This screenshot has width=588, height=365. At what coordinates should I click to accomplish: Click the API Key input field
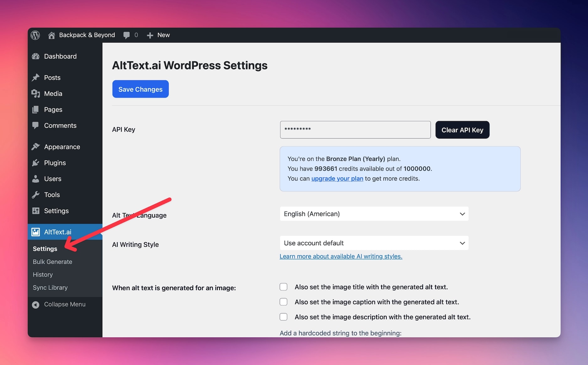coord(355,130)
